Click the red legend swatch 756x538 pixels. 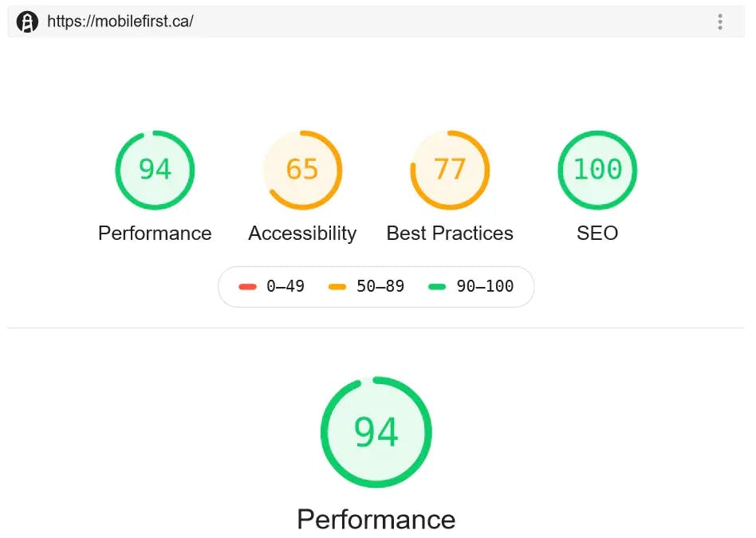[247, 287]
